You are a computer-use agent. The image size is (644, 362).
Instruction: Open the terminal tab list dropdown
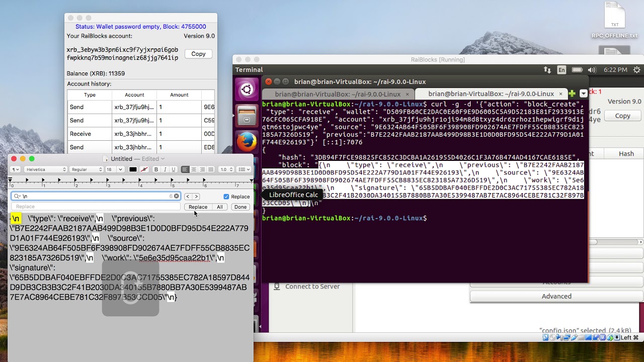583,94
